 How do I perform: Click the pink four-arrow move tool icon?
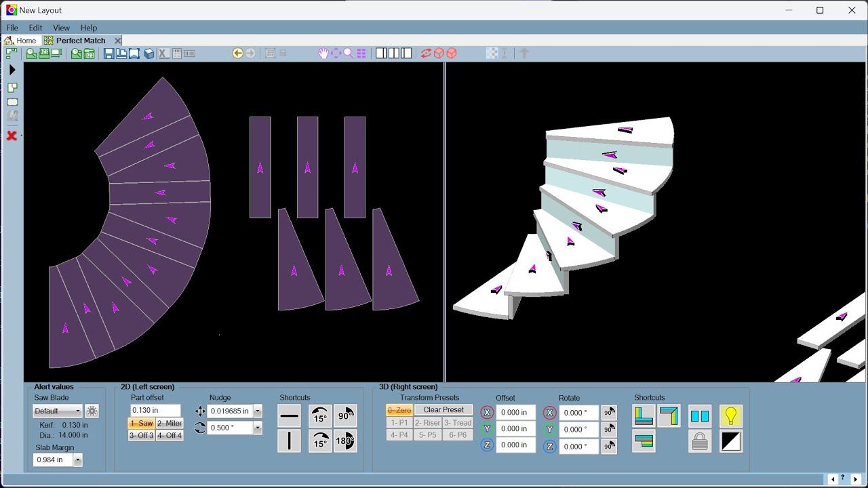[336, 54]
